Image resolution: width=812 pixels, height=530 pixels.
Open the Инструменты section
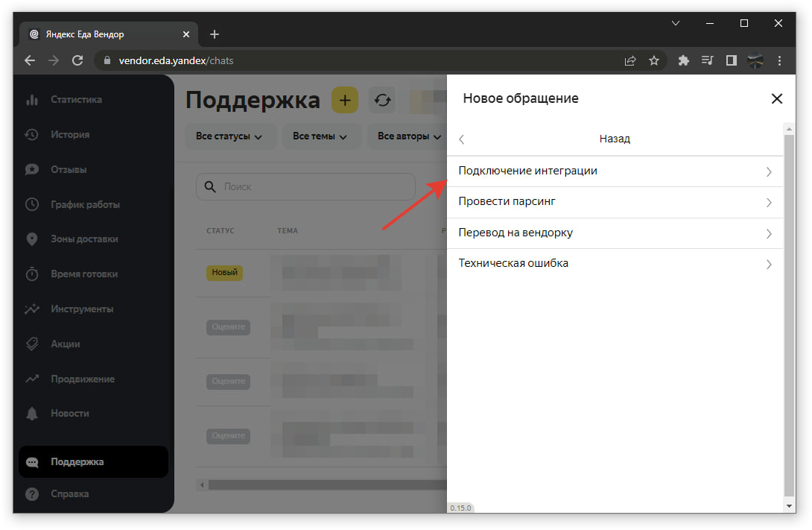(82, 309)
